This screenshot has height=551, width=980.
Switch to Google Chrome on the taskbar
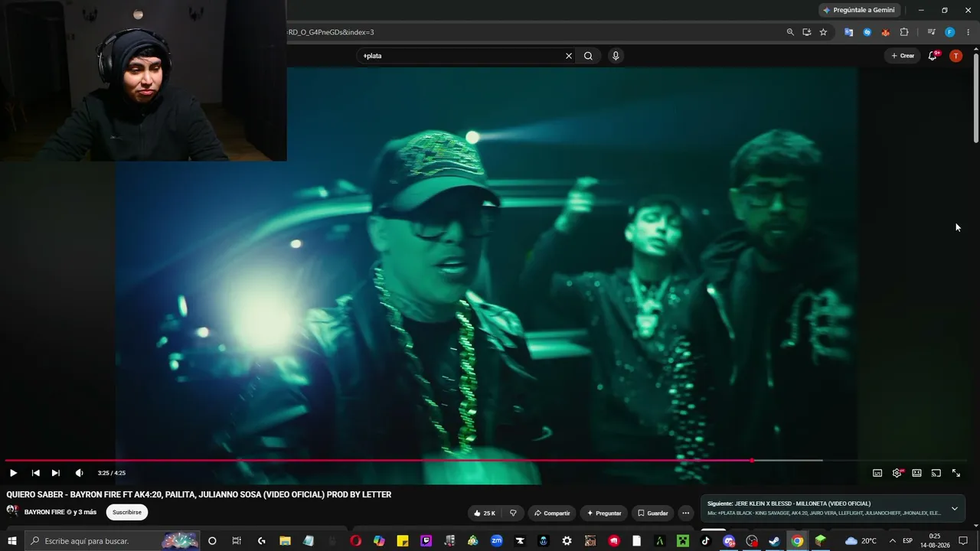point(797,541)
